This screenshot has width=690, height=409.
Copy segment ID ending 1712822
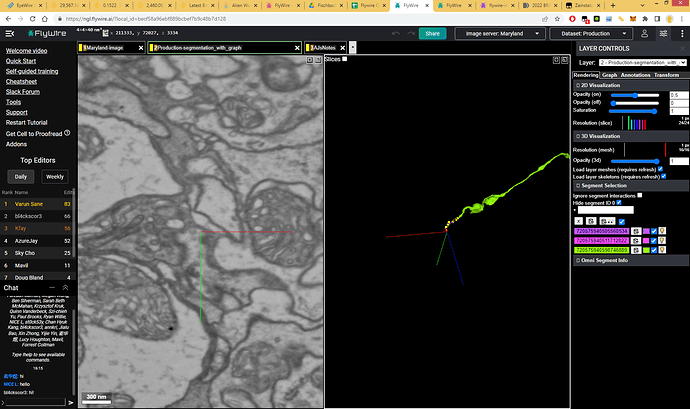pos(635,241)
